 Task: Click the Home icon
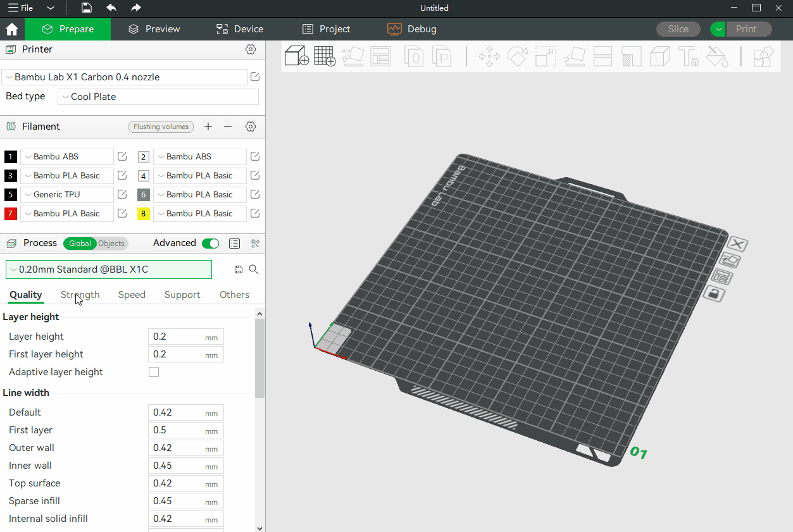(x=11, y=29)
